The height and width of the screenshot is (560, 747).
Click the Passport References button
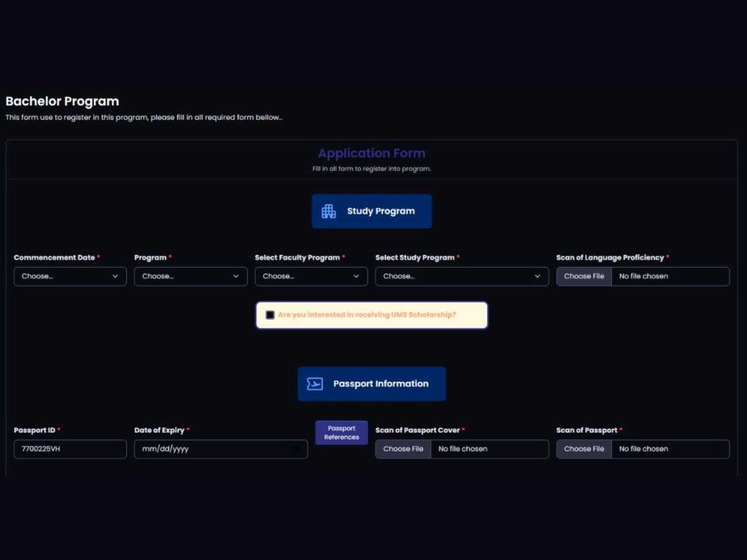(x=341, y=432)
